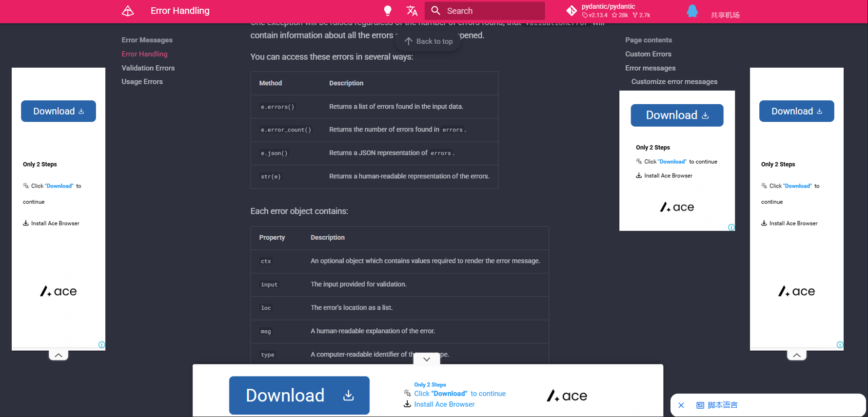This screenshot has height=417, width=868.
Task: Go to Customize error messages section
Action: pyautogui.click(x=674, y=81)
